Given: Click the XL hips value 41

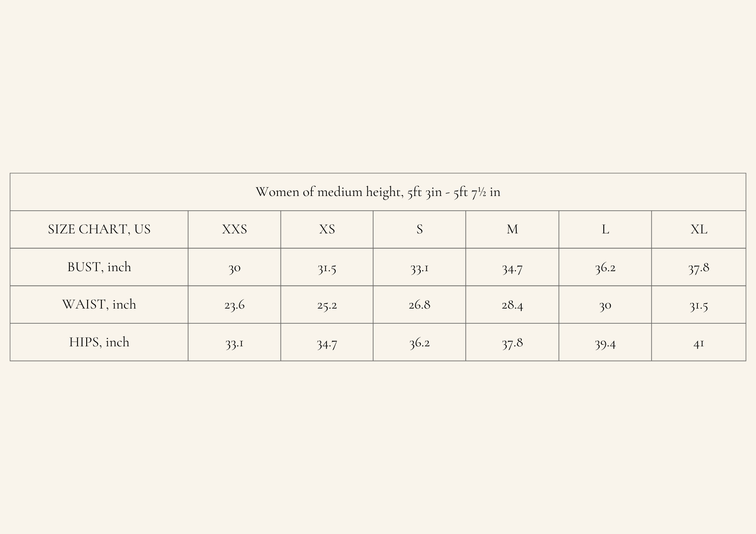Looking at the screenshot, I should click(699, 344).
